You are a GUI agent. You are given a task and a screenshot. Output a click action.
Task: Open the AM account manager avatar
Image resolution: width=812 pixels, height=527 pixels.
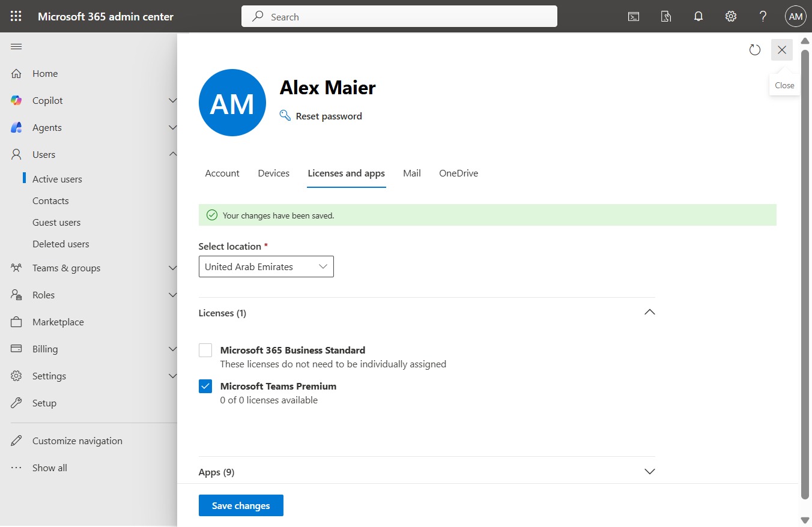point(796,16)
